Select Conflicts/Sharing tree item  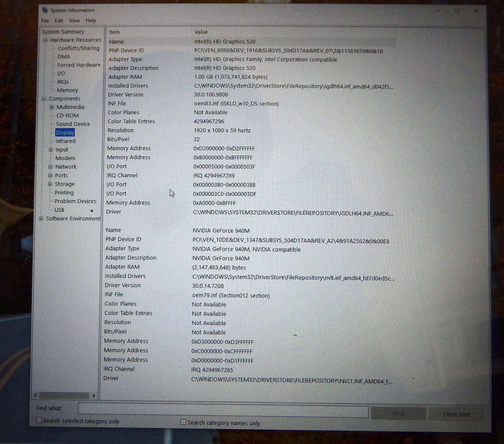(x=78, y=48)
